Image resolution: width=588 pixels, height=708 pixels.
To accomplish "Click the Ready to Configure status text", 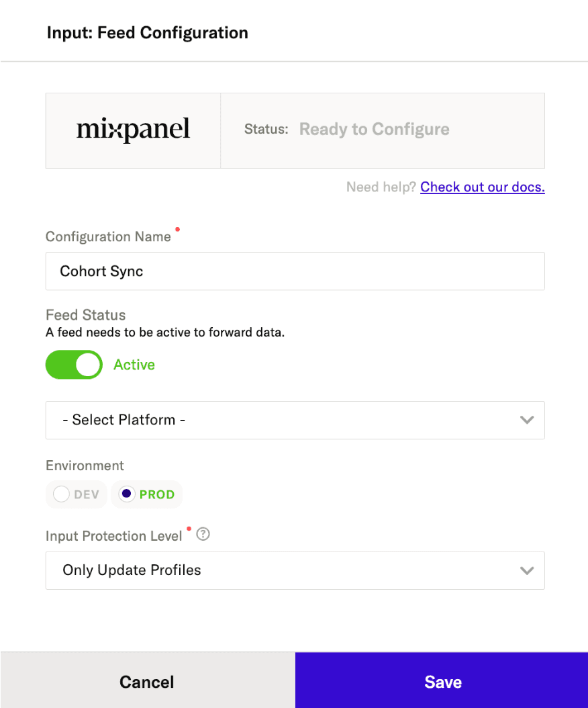I will tap(374, 130).
